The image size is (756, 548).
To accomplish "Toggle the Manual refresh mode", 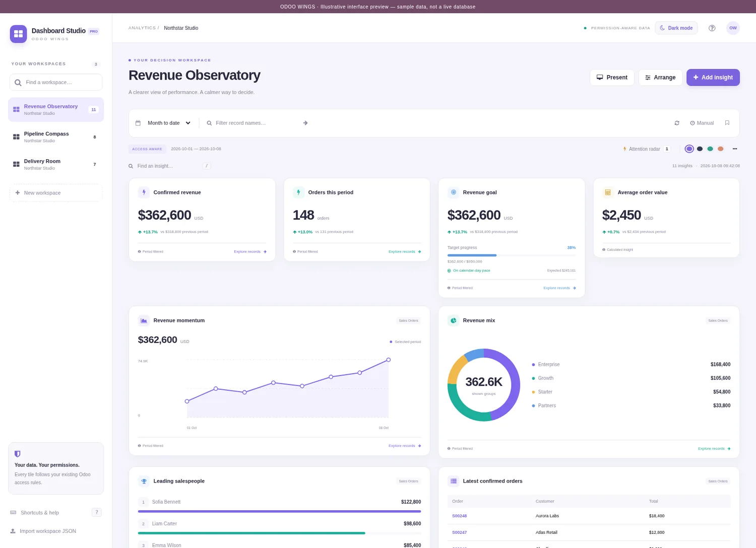I will (702, 123).
